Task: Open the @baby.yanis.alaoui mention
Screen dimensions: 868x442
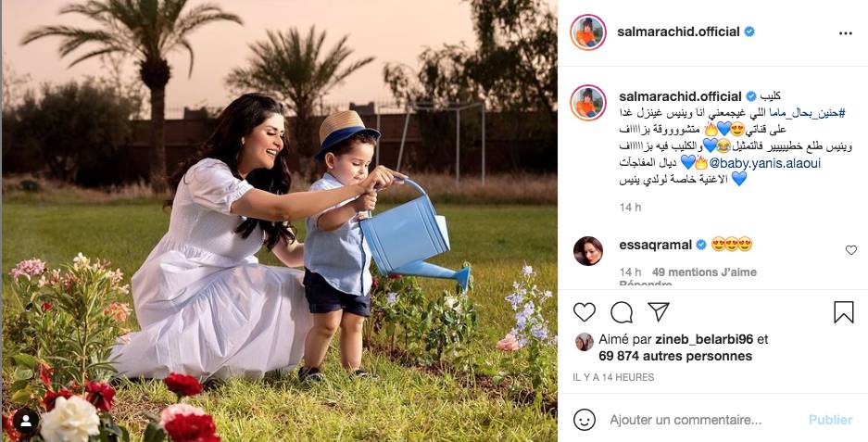Action: point(765,163)
